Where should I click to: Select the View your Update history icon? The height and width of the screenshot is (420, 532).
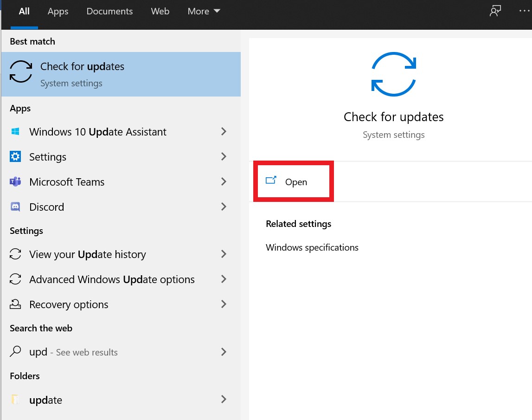click(15, 254)
